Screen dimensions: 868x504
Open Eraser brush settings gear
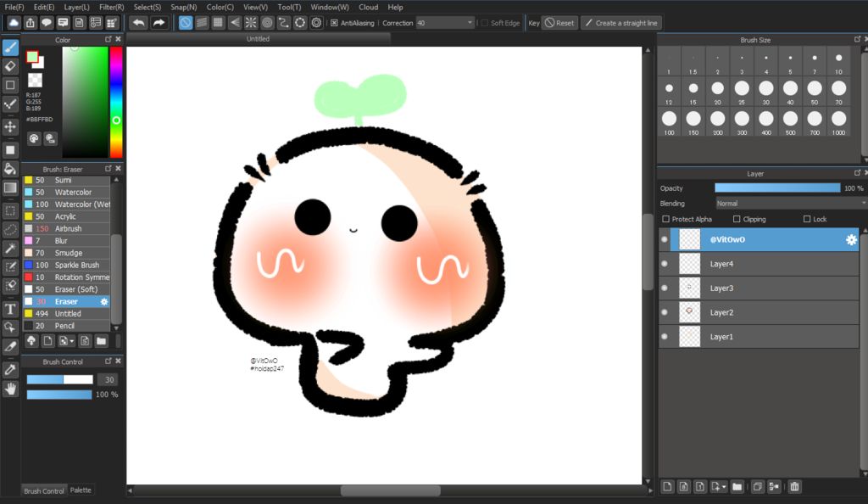104,302
